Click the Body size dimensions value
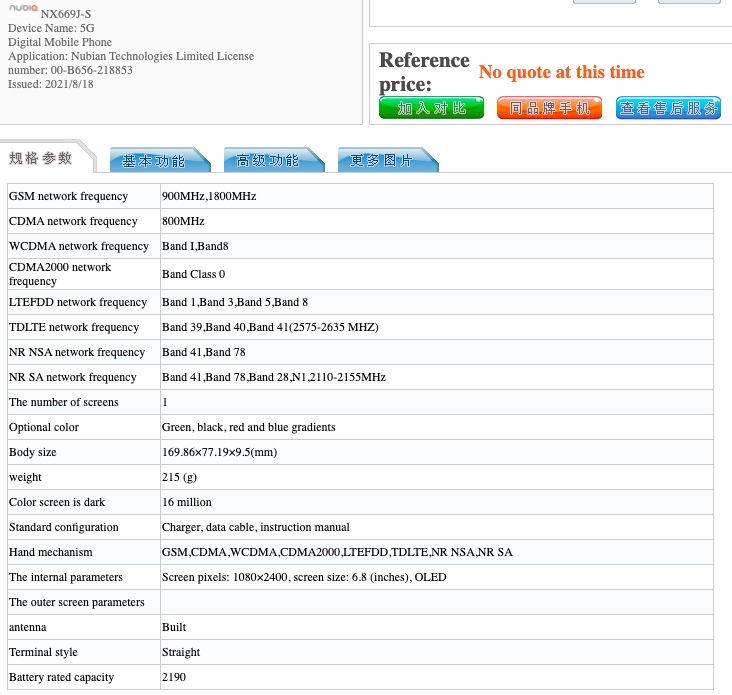The image size is (732, 695). click(x=219, y=452)
